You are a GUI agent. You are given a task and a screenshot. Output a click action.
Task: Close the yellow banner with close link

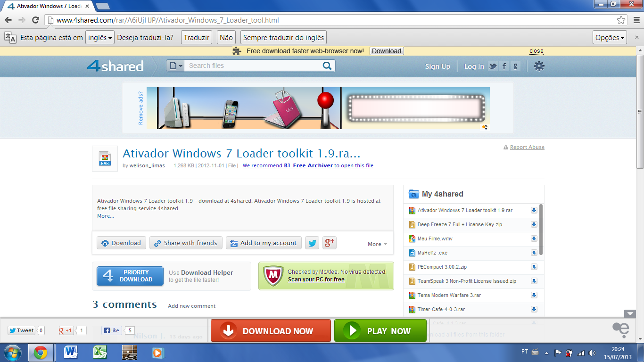tap(536, 51)
